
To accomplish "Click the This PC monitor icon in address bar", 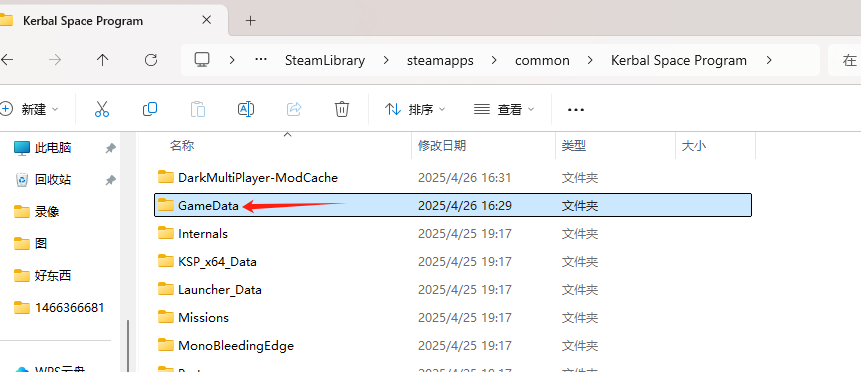I will [x=202, y=60].
